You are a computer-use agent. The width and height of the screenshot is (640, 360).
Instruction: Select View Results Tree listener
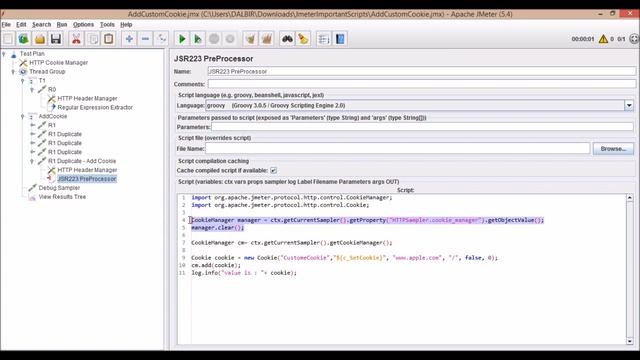pos(62,197)
